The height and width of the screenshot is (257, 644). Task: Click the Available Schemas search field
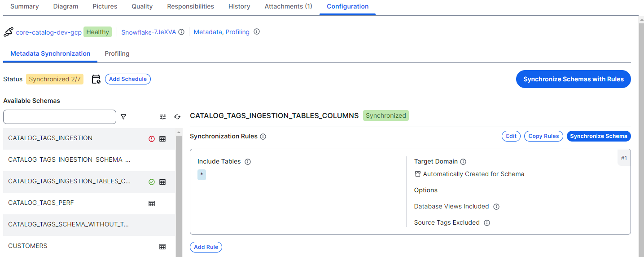tap(60, 117)
